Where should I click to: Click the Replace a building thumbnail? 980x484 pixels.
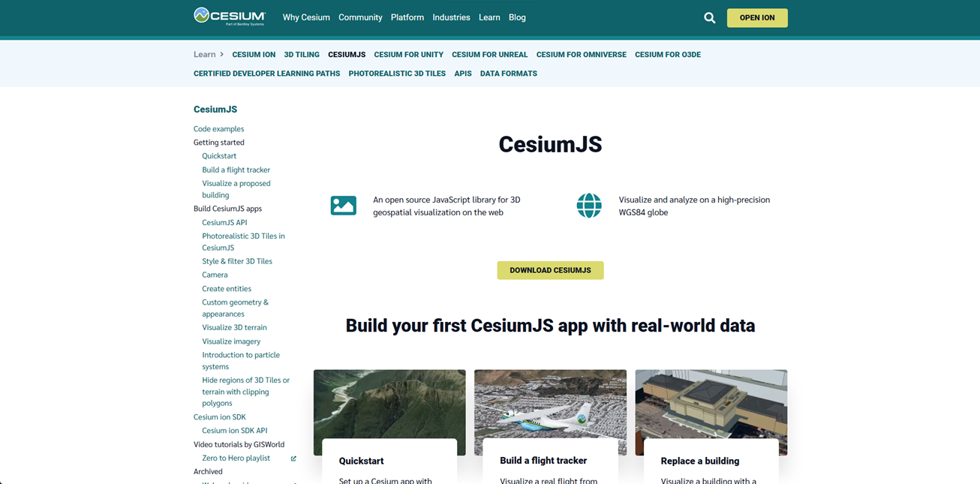click(x=711, y=404)
